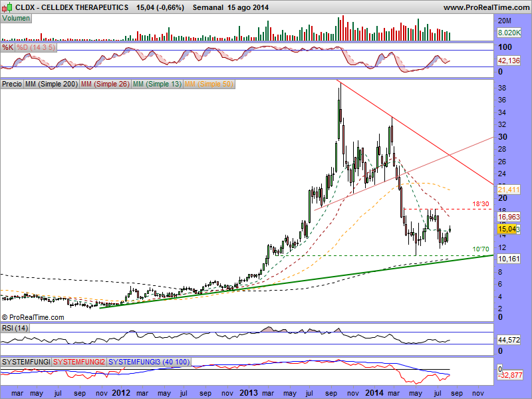Screen dimensions: 532x399
Task: Click the 12 price axis label
Action: point(502,247)
